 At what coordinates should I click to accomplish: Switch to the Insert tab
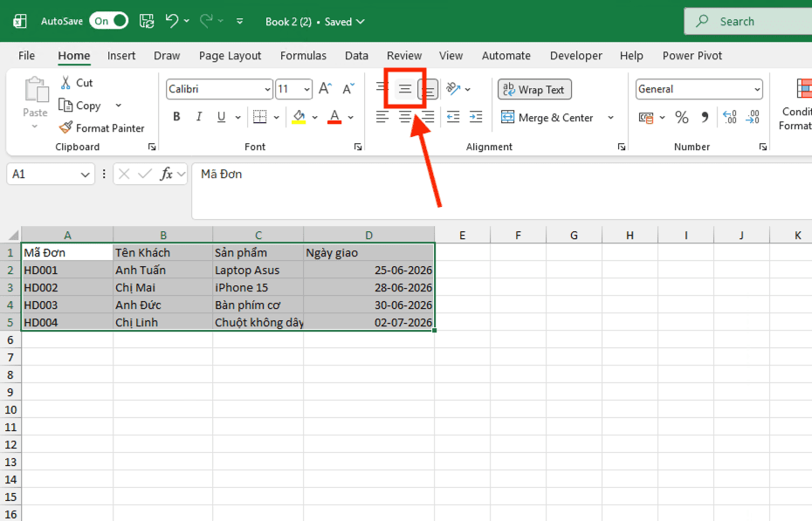(121, 55)
